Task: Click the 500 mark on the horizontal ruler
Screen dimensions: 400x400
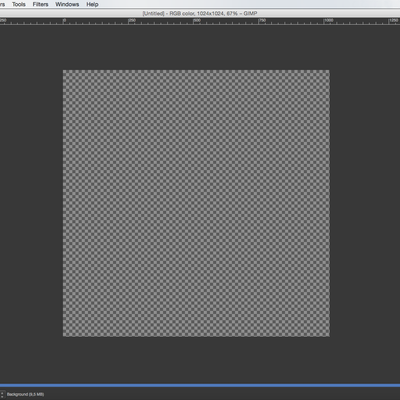Action: (197, 21)
